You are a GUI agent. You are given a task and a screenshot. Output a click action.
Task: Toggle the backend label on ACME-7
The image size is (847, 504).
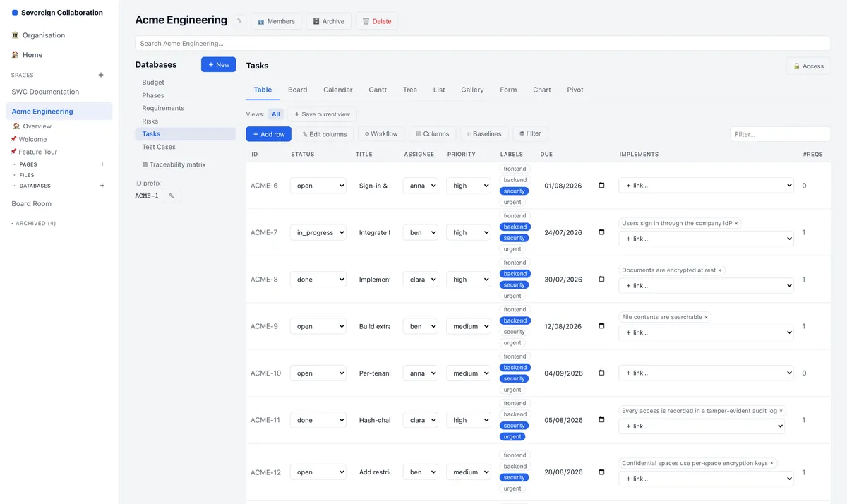[x=515, y=227]
